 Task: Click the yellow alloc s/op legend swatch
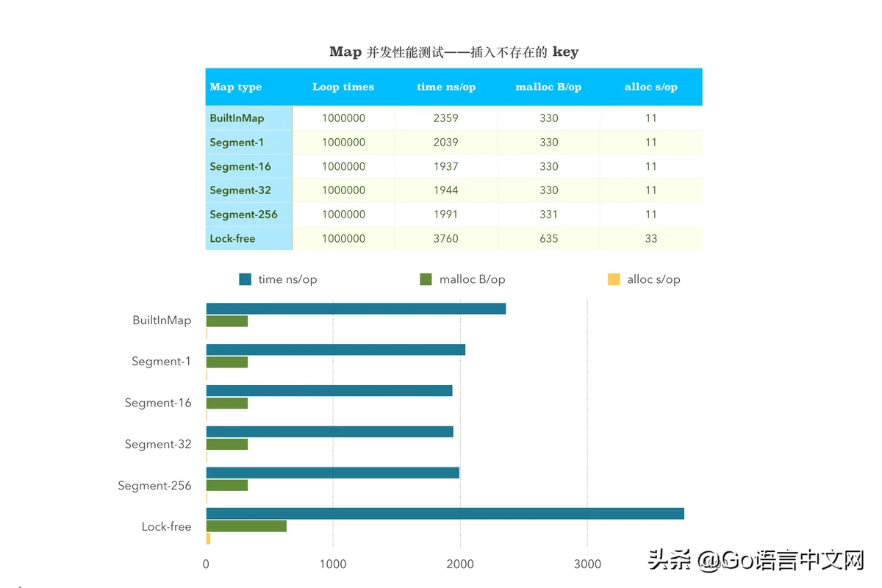pyautogui.click(x=614, y=279)
